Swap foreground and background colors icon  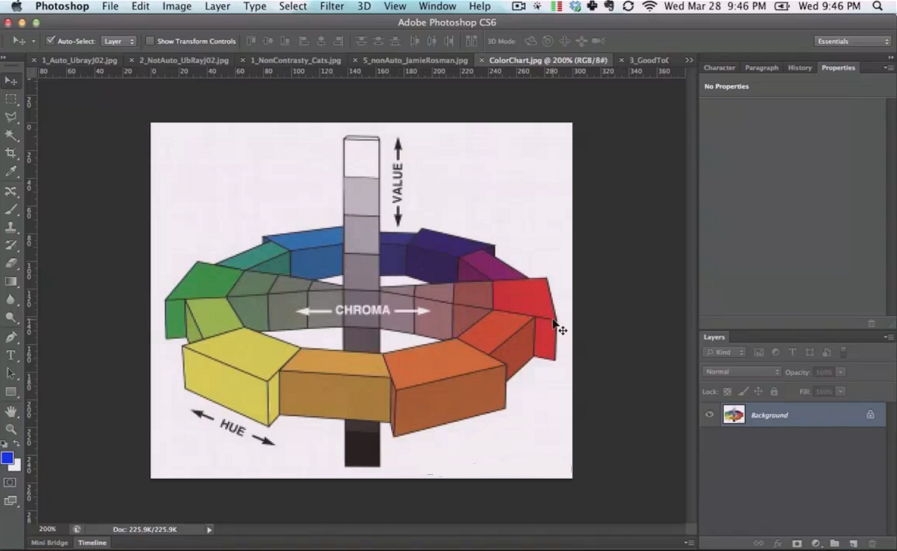tap(17, 443)
